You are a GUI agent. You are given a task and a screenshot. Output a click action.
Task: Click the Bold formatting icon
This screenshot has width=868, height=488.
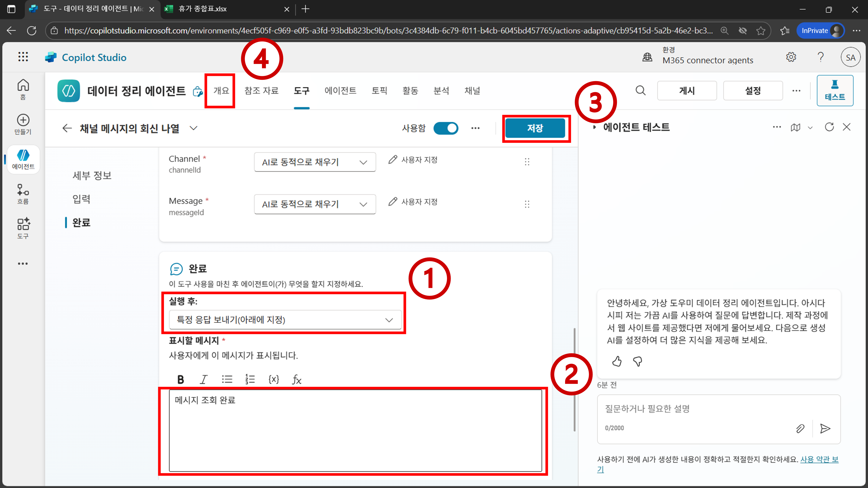(x=181, y=380)
